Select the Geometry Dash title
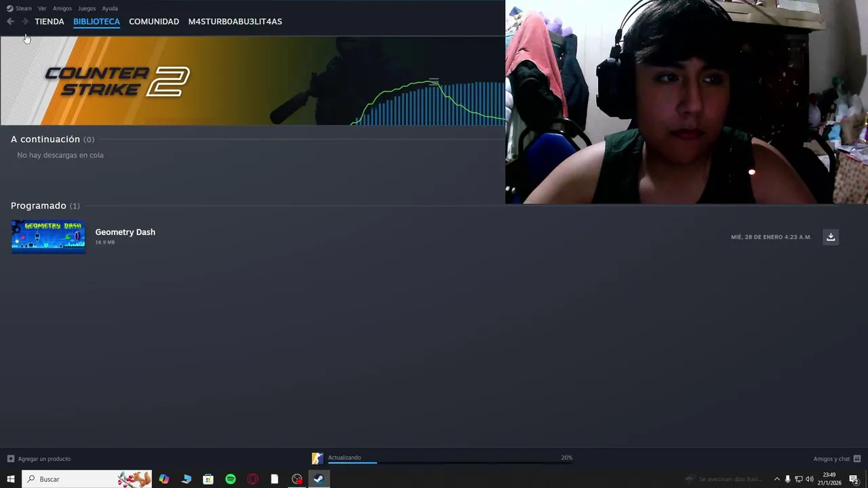The width and height of the screenshot is (868, 488). coord(125,232)
